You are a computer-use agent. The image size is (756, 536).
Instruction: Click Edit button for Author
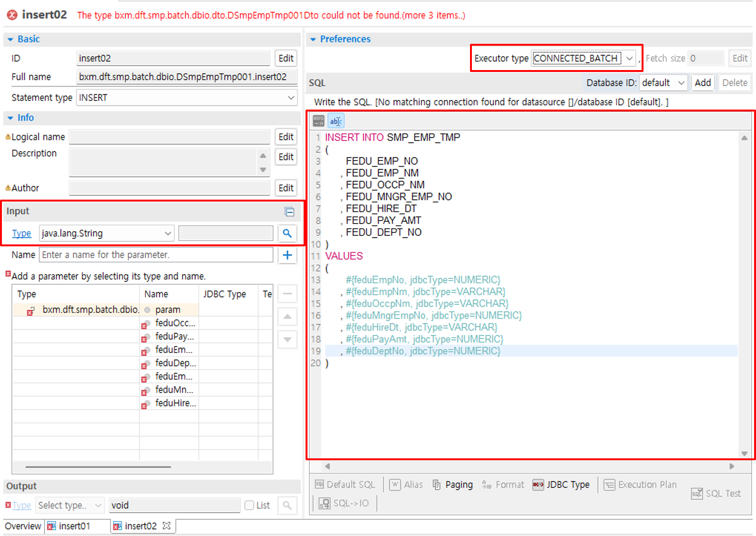(x=286, y=188)
